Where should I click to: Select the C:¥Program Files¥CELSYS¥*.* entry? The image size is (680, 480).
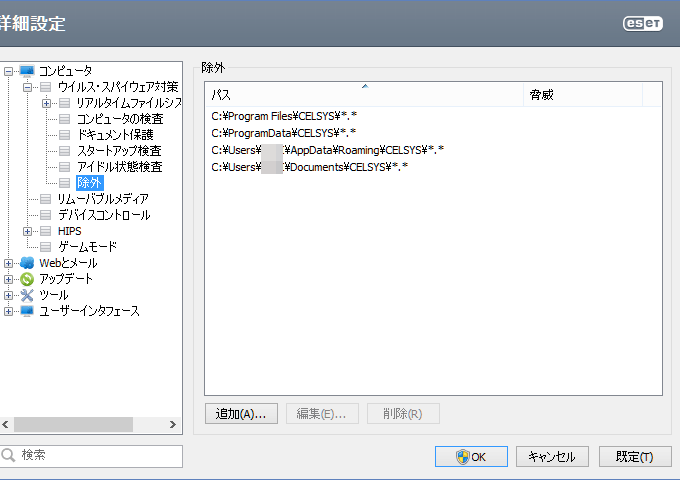(284, 116)
